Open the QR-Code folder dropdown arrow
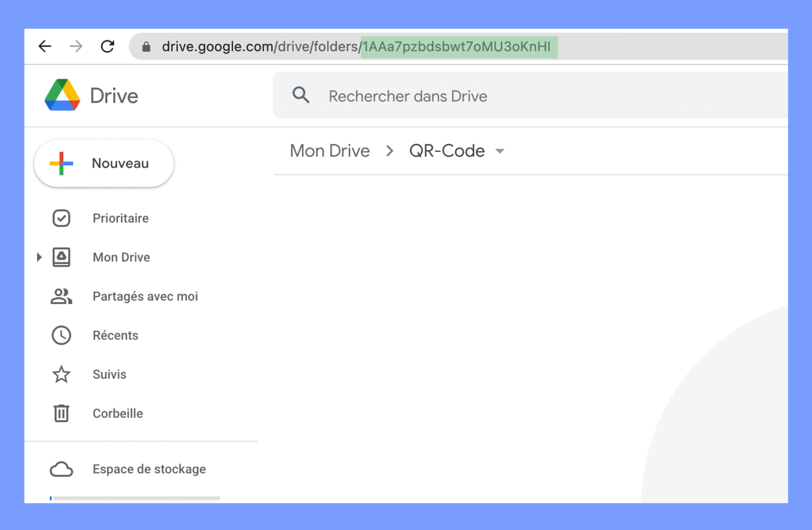 pos(500,151)
